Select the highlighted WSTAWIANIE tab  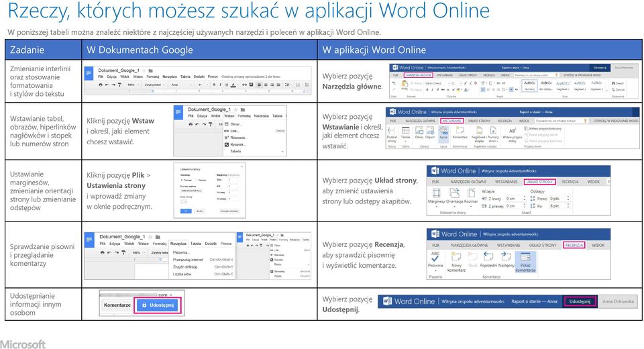(451, 121)
